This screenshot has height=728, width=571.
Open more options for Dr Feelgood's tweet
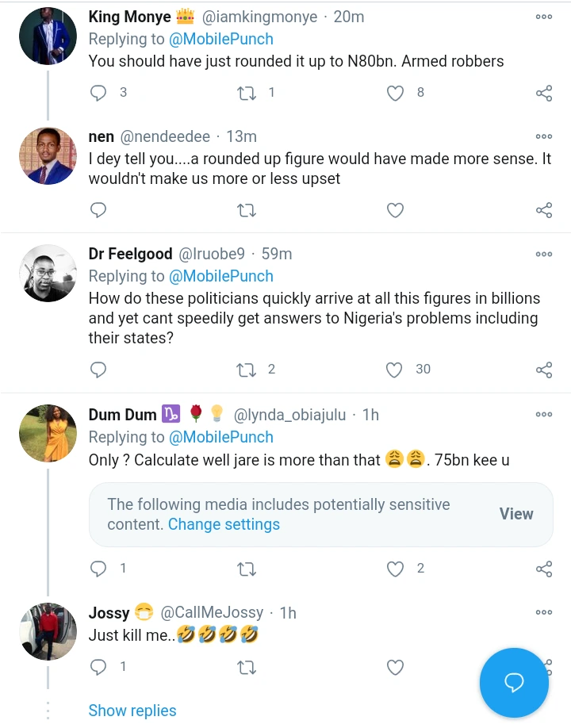coord(544,254)
